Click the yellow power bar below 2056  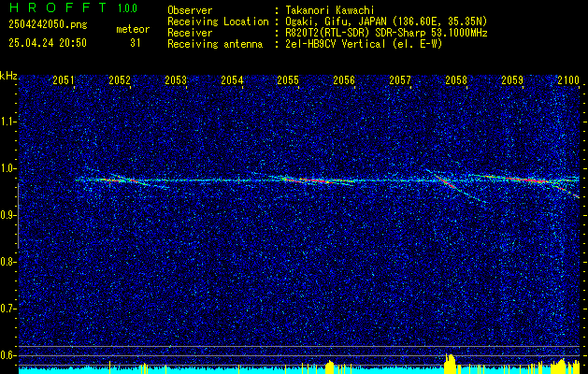click(x=330, y=367)
